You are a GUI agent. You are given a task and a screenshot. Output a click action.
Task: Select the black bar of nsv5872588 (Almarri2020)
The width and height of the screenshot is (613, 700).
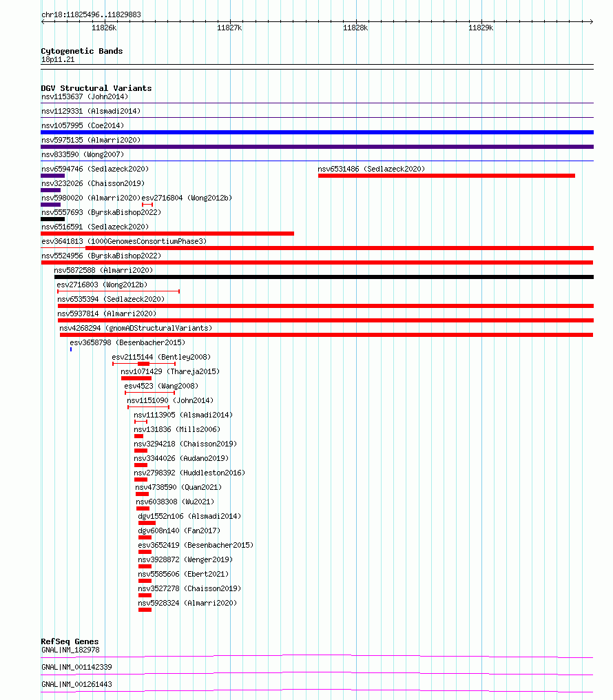click(324, 277)
